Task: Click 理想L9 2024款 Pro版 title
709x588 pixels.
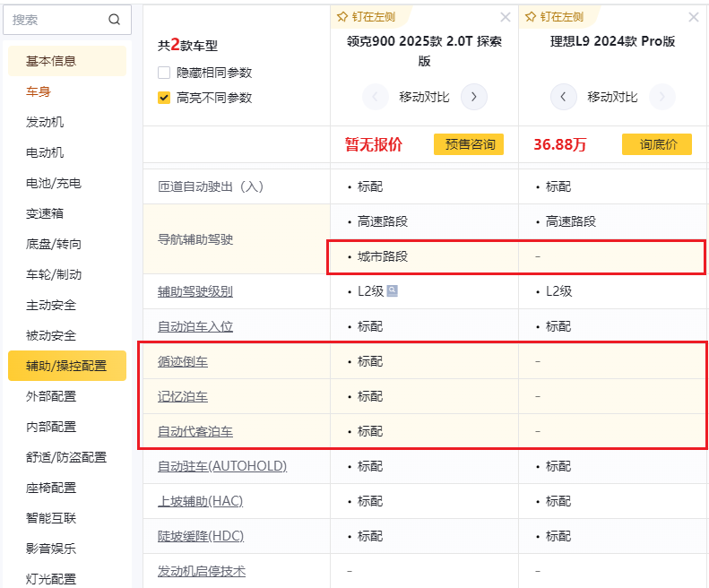Action: pyautogui.click(x=612, y=41)
